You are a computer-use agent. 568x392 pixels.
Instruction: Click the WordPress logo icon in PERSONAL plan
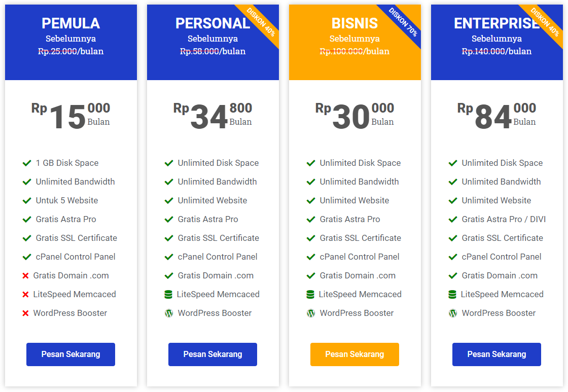(x=169, y=313)
